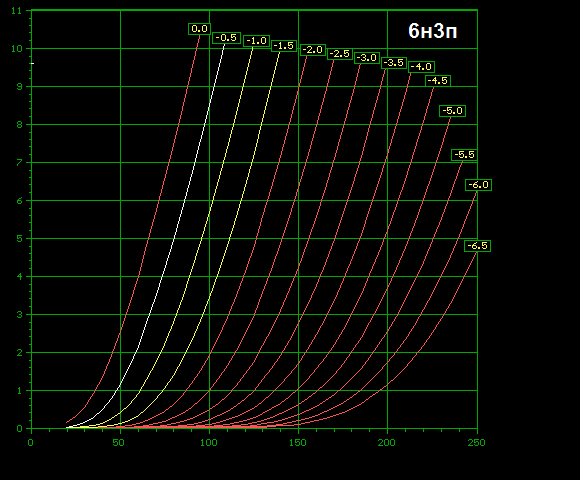Click the x-axis value 150
Viewport: 580px width, 480px height.
[298, 443]
